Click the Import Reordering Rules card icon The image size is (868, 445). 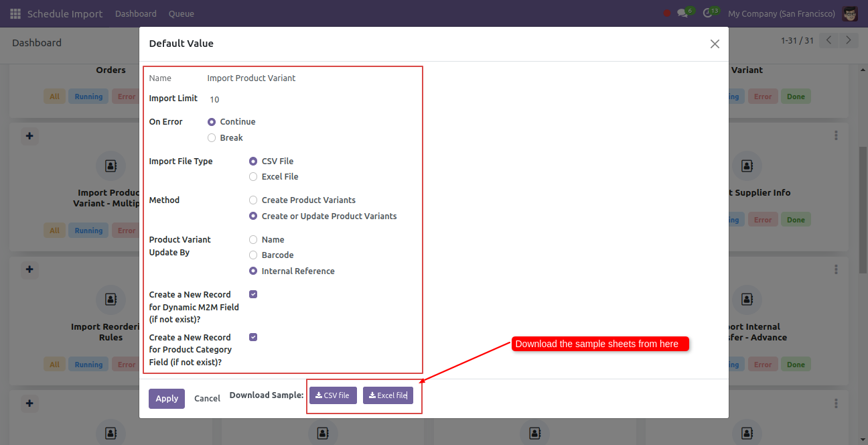111,300
